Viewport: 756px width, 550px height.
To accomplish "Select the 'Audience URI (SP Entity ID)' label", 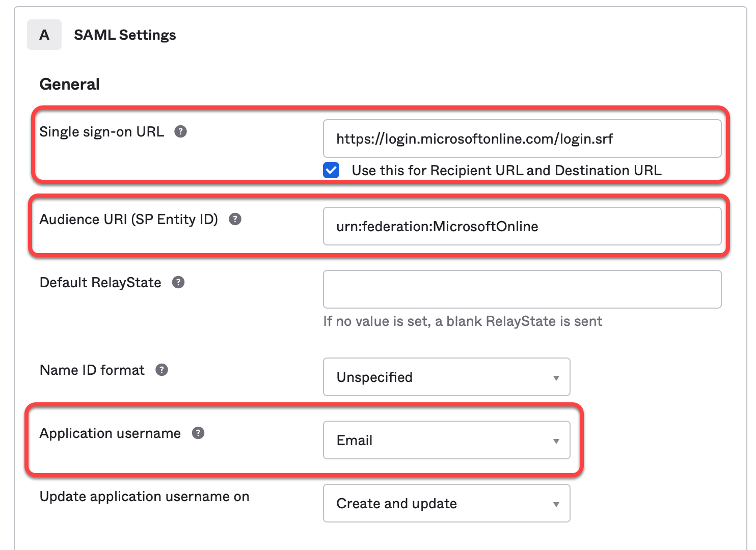I will point(129,219).
